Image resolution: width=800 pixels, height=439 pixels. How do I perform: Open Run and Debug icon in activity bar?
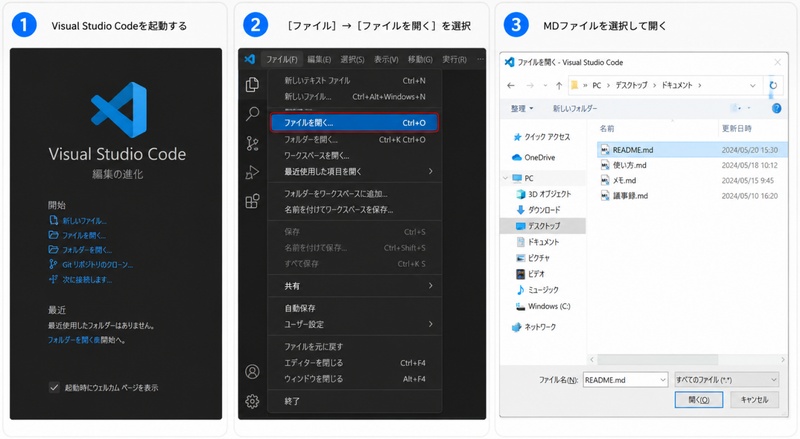253,173
